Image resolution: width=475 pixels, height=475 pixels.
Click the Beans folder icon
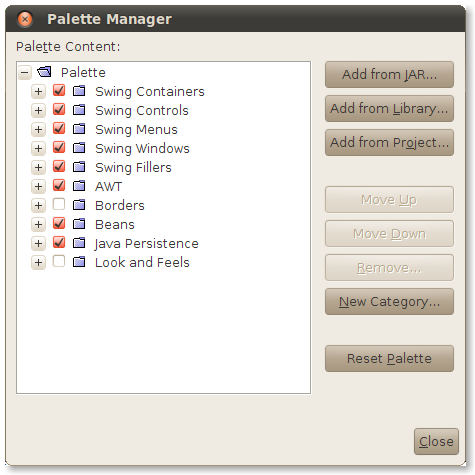(79, 224)
